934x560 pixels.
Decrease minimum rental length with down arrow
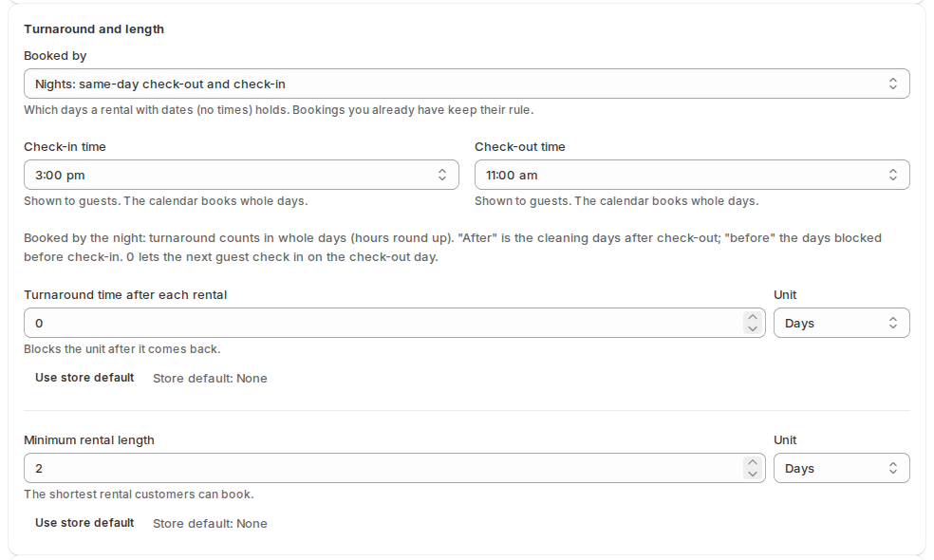coord(753,475)
